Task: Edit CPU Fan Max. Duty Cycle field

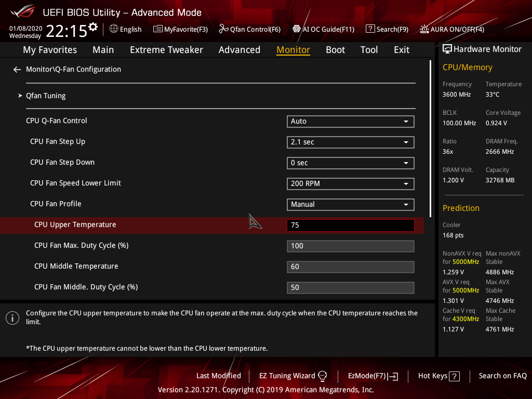Action: coord(351,246)
